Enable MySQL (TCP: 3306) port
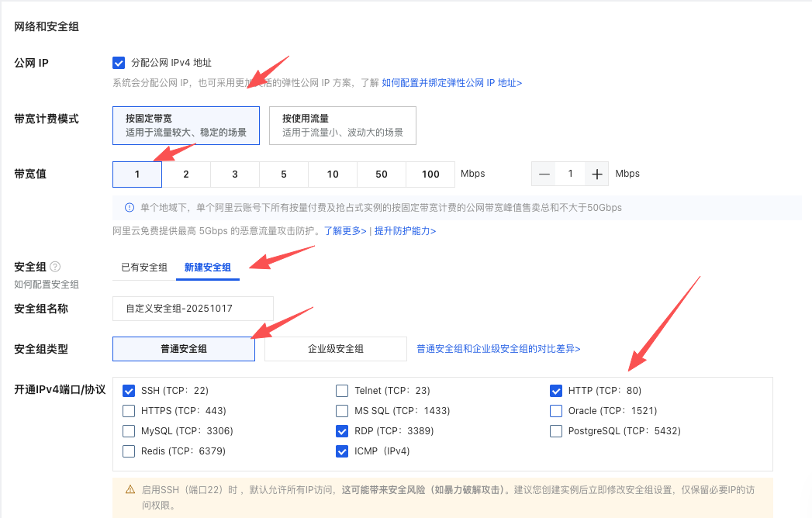 tap(129, 430)
